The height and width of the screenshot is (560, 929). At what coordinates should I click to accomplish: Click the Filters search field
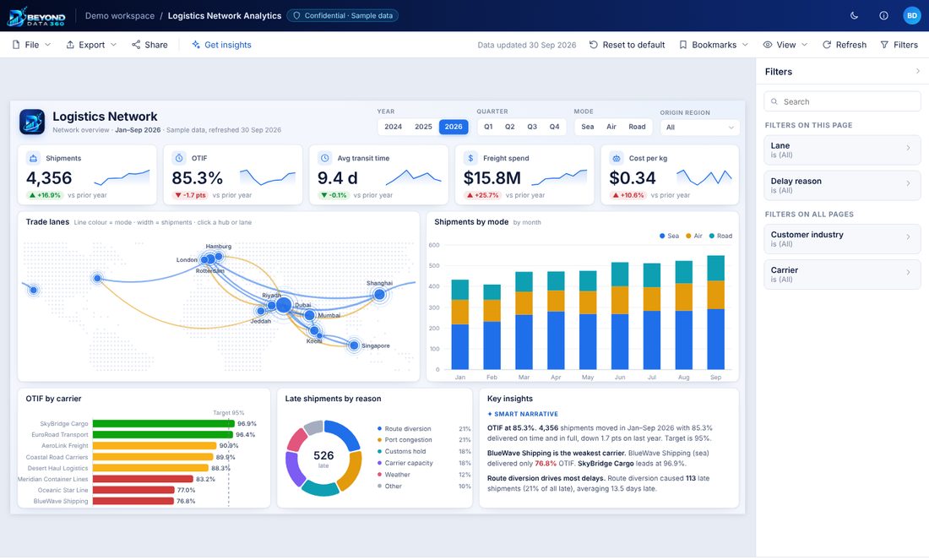click(842, 102)
